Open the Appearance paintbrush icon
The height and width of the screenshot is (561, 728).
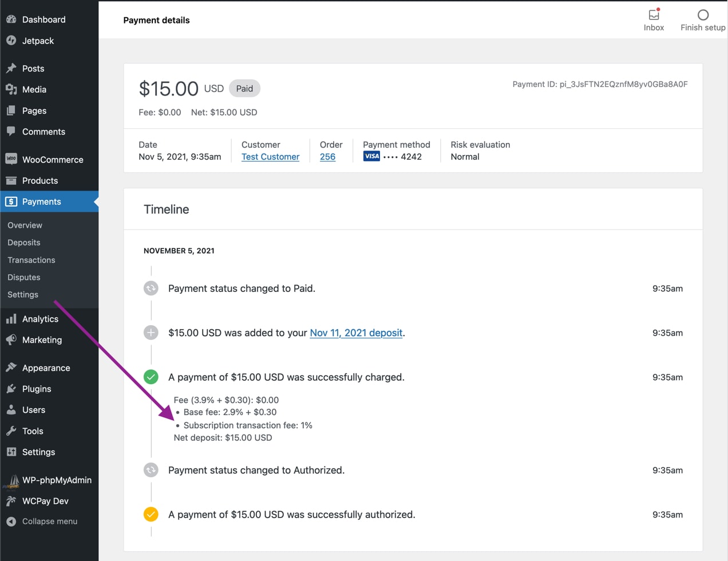point(11,368)
